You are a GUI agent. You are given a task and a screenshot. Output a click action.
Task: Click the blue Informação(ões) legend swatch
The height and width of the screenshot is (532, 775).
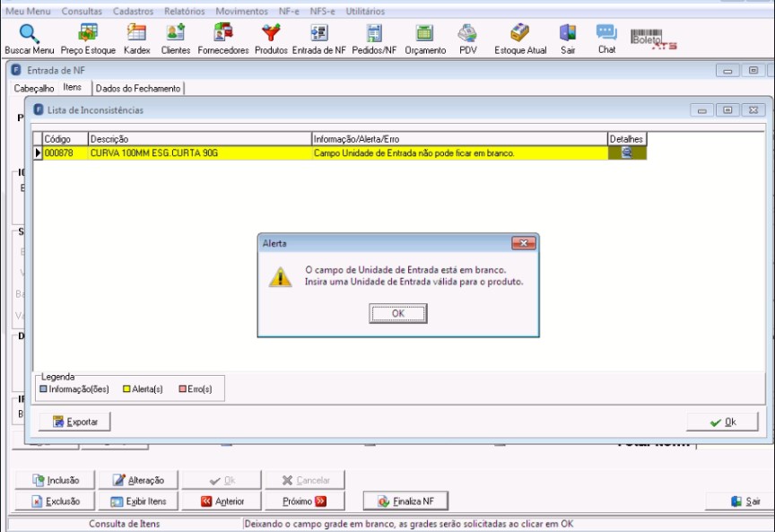click(43, 389)
